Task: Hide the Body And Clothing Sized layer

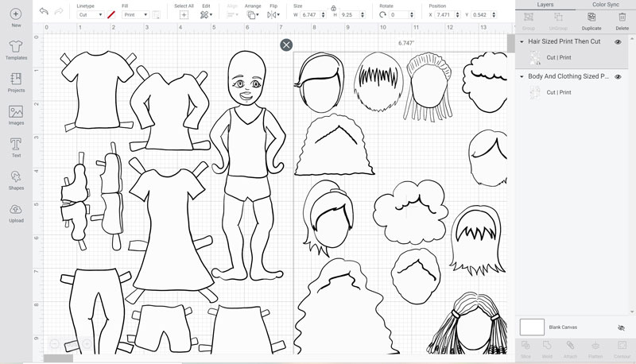Action: point(618,76)
